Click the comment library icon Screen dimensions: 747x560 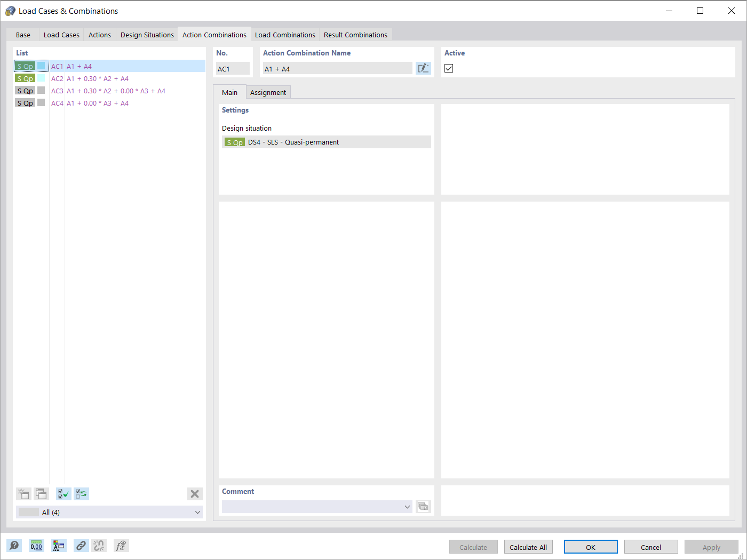pyautogui.click(x=423, y=507)
